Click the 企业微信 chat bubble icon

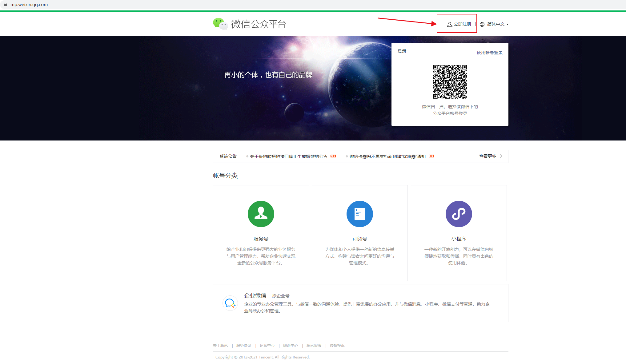click(x=230, y=303)
